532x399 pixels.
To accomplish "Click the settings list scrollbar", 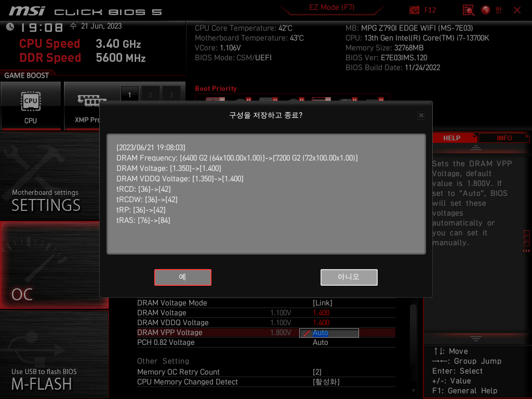I will pos(413,335).
